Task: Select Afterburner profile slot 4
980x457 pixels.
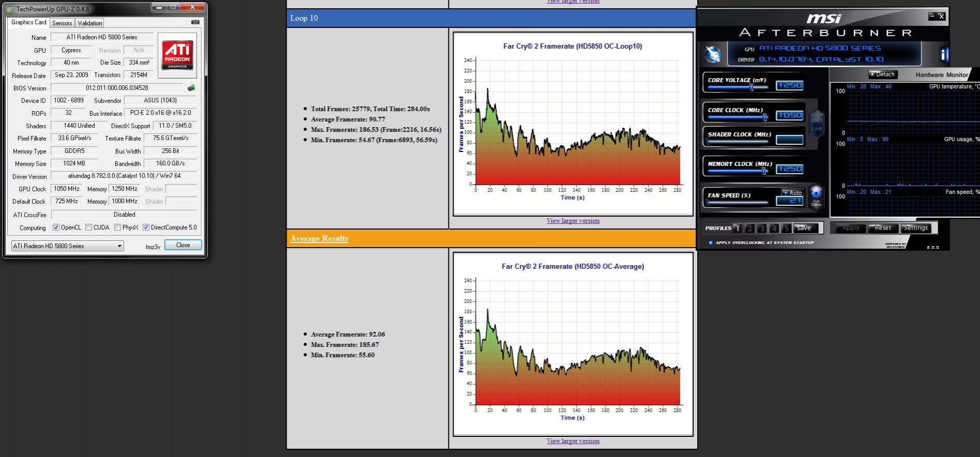Action: pos(774,228)
